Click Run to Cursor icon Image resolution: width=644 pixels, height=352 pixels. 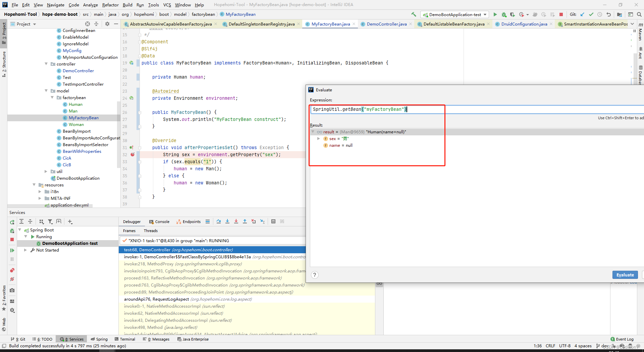[x=262, y=221]
